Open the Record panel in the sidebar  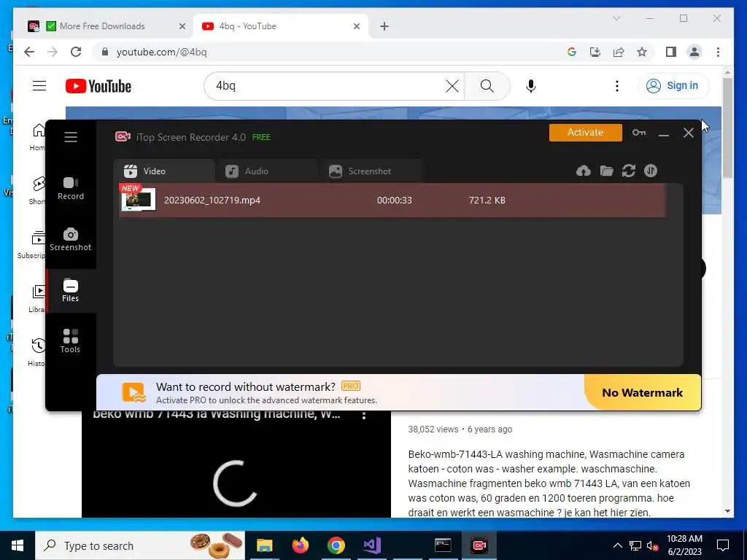click(x=71, y=189)
